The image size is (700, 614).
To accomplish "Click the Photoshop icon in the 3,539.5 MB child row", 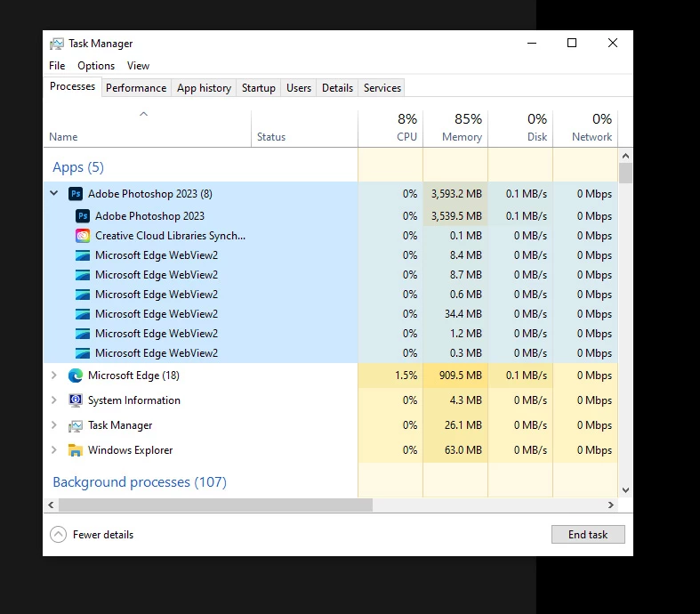I will click(x=83, y=216).
